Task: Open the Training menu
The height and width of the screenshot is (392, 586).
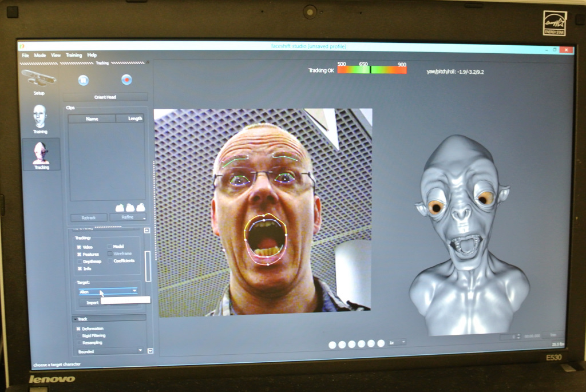Action: pyautogui.click(x=74, y=55)
